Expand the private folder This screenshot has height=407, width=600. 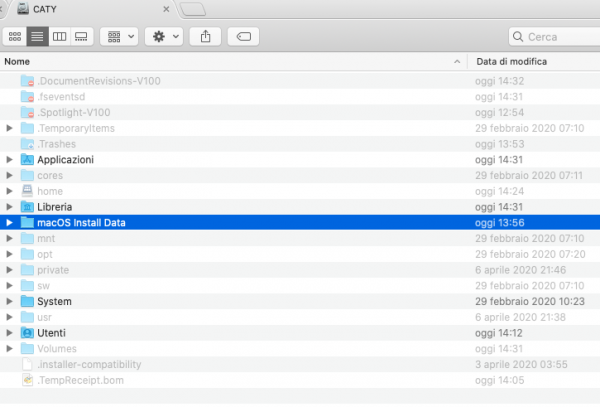tap(10, 270)
